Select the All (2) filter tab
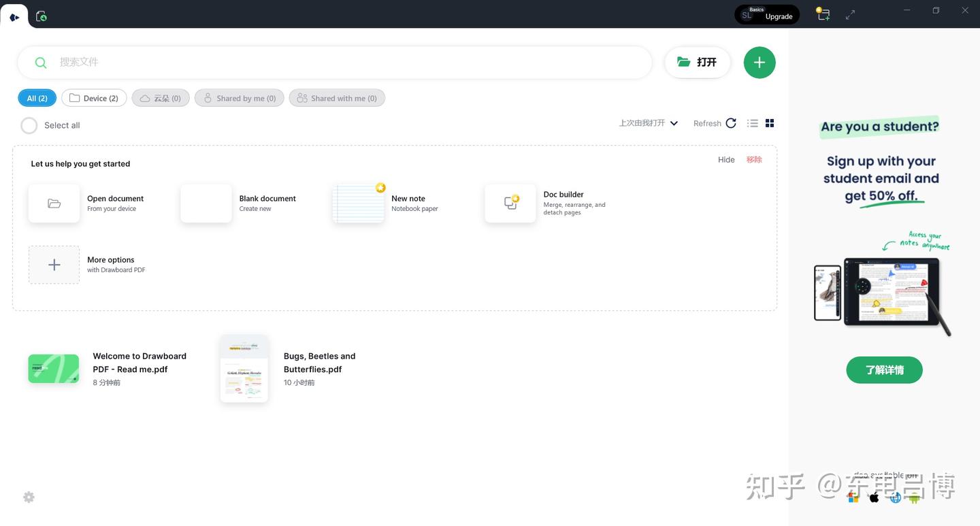Screen dimensions: 980x526 37,98
